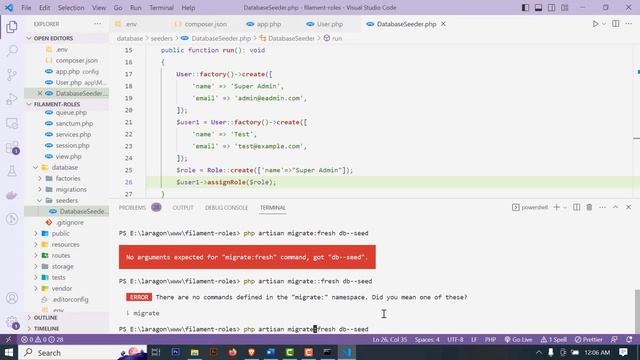Click Prettier in status bar

pos(589,340)
